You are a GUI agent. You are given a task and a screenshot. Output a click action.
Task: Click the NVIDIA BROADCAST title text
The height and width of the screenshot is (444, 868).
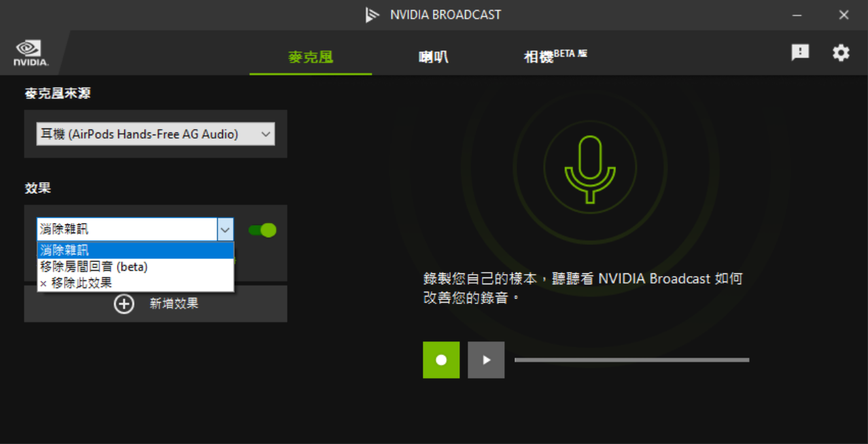[x=445, y=14]
